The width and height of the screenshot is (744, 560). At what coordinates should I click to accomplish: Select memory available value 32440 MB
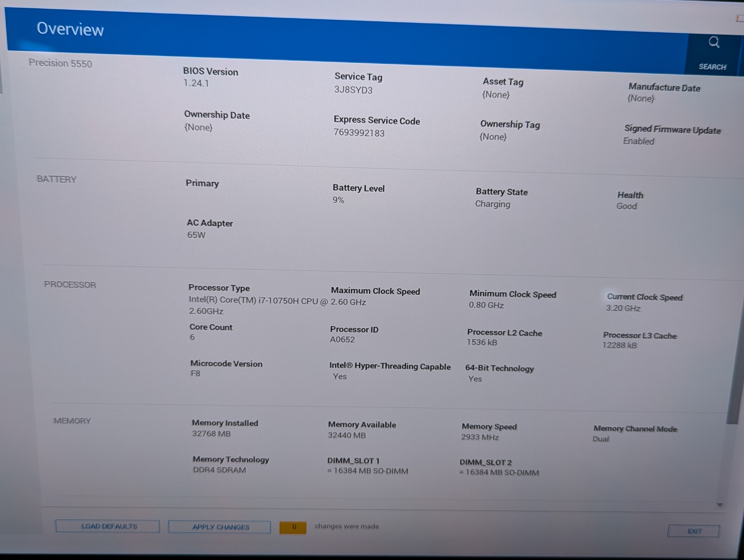pos(347,435)
